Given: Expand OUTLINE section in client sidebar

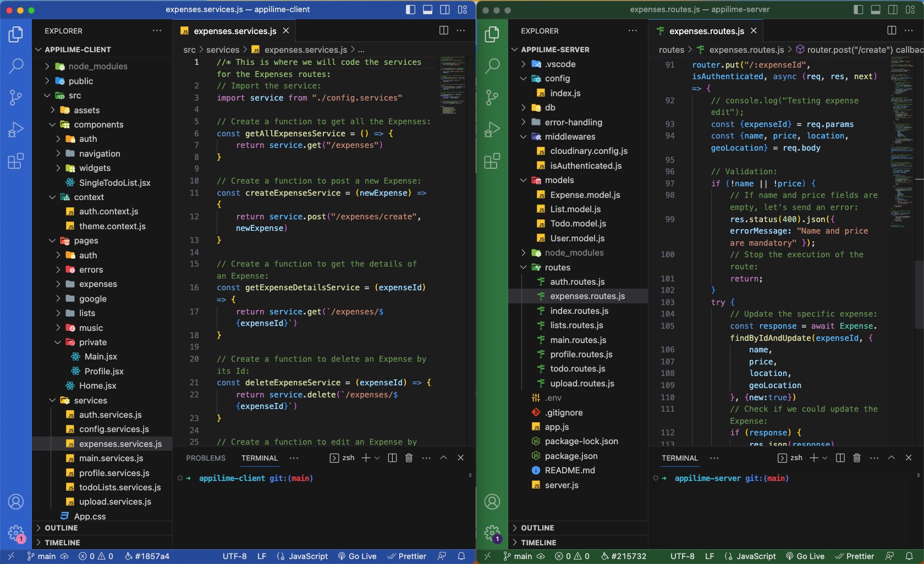Looking at the screenshot, I should 102,528.
